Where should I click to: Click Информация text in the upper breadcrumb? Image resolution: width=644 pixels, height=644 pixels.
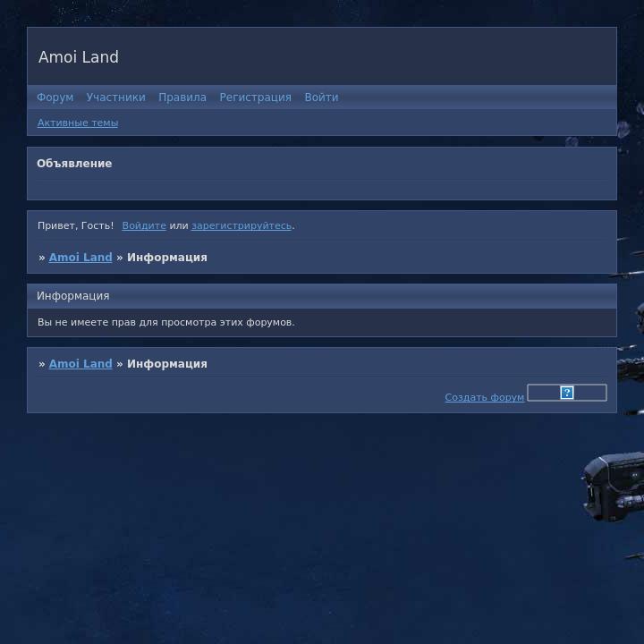[166, 258]
